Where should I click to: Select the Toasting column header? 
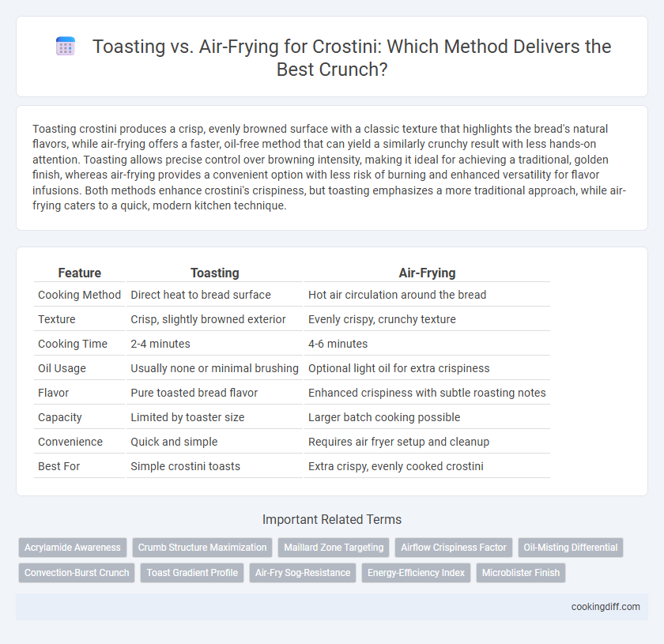pos(215,273)
